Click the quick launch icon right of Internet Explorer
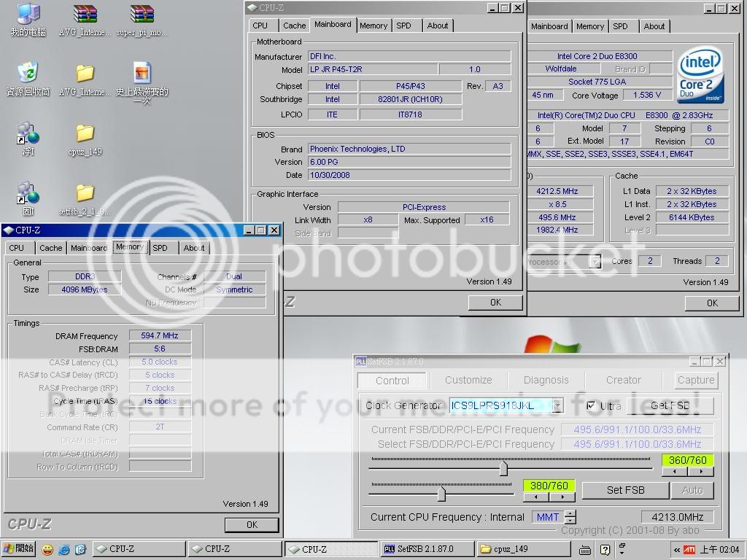Image resolution: width=747 pixels, height=560 pixels. pyautogui.click(x=80, y=550)
